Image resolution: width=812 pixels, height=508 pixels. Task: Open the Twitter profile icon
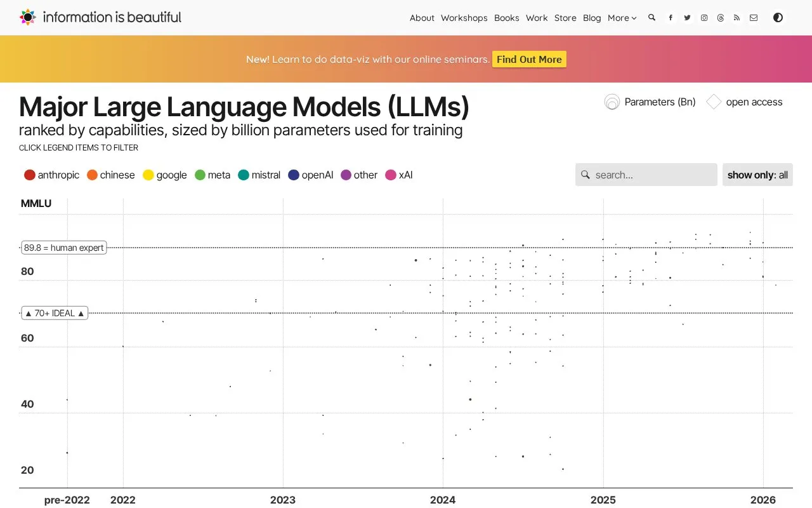pos(687,18)
